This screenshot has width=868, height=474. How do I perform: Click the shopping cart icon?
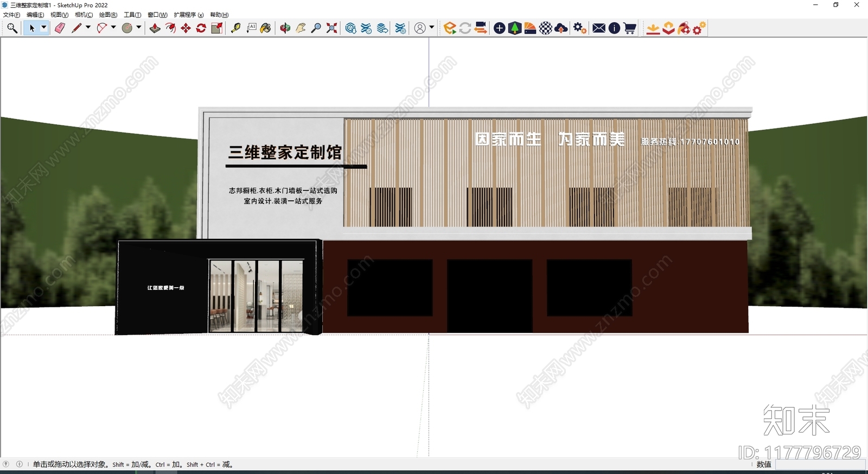(x=630, y=28)
